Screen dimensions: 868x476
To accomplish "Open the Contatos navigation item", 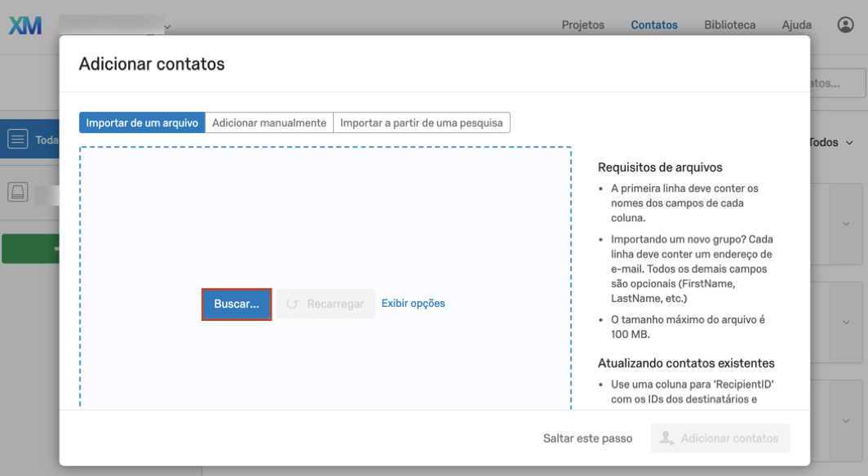I will click(x=653, y=25).
